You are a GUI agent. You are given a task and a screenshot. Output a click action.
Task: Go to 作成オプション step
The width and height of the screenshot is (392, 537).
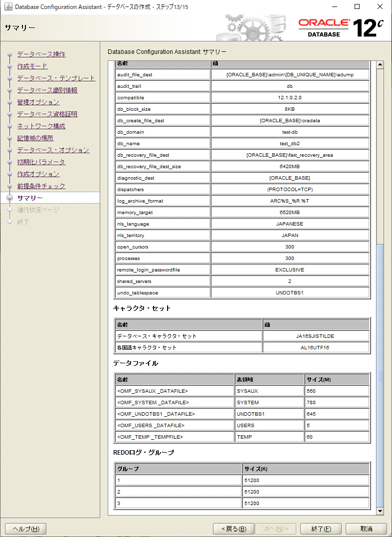pos(38,174)
